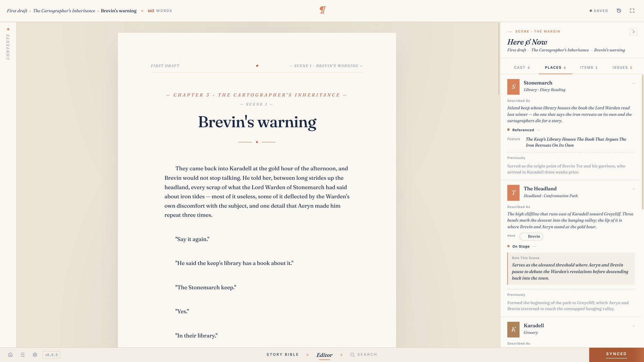Image resolution: width=644 pixels, height=362 pixels.
Task: Click the "In their library." line
Action: 196,336
